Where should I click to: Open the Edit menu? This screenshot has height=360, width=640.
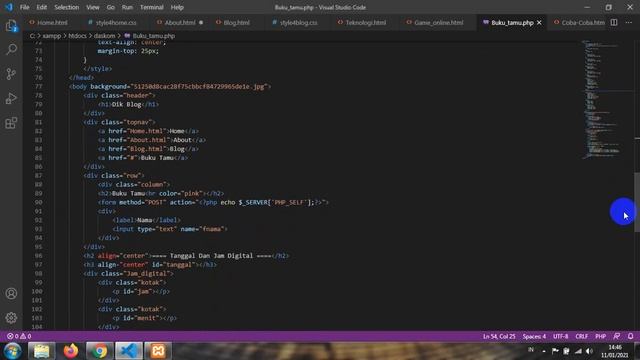coord(42,7)
